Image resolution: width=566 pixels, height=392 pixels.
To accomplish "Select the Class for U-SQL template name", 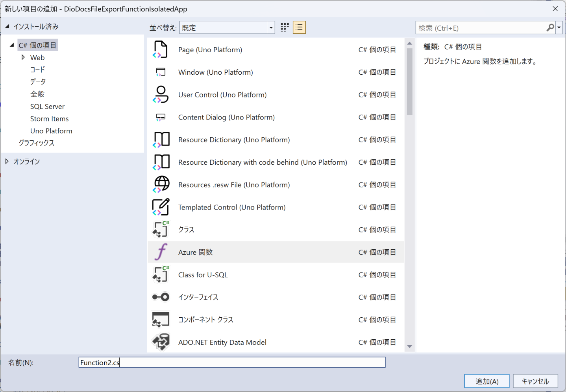I will coord(203,274).
